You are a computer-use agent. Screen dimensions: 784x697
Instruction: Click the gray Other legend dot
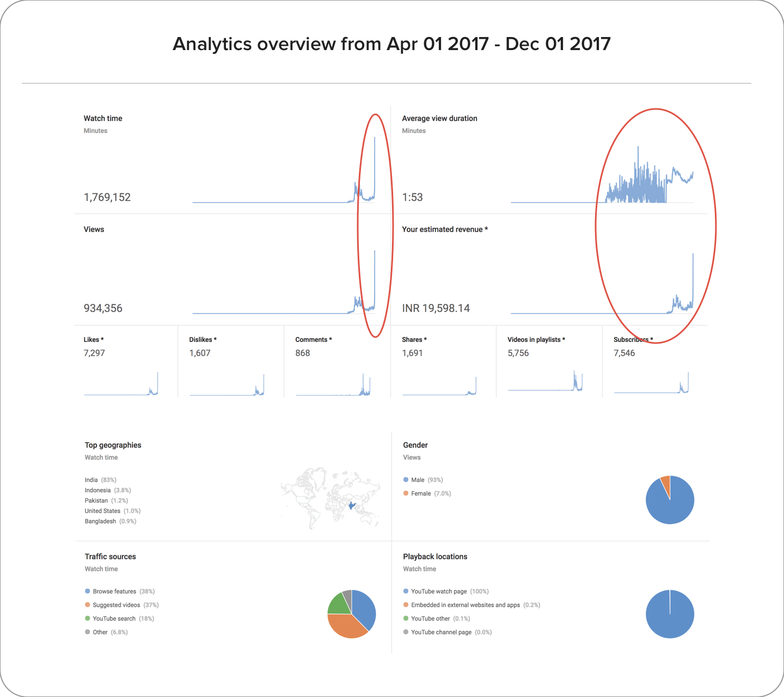tap(87, 632)
